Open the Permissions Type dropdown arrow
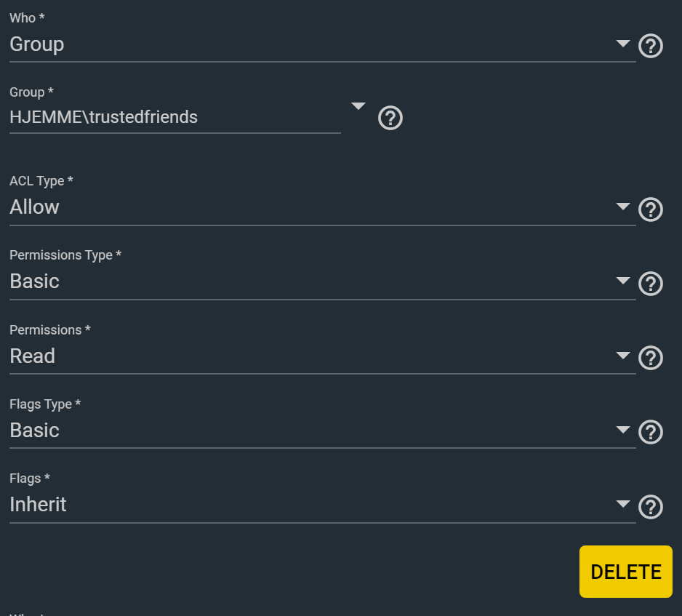 (x=622, y=281)
